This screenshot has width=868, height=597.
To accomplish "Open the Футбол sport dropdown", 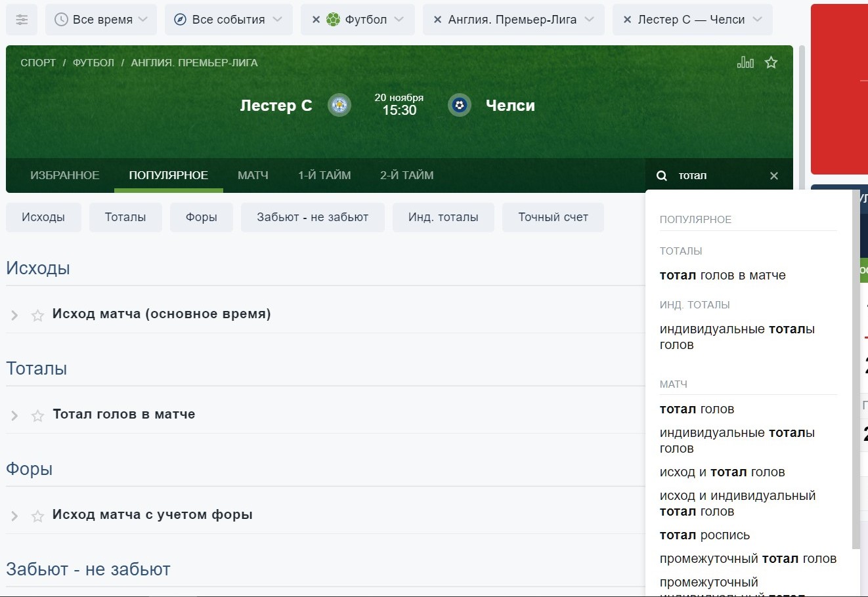I will [x=358, y=20].
